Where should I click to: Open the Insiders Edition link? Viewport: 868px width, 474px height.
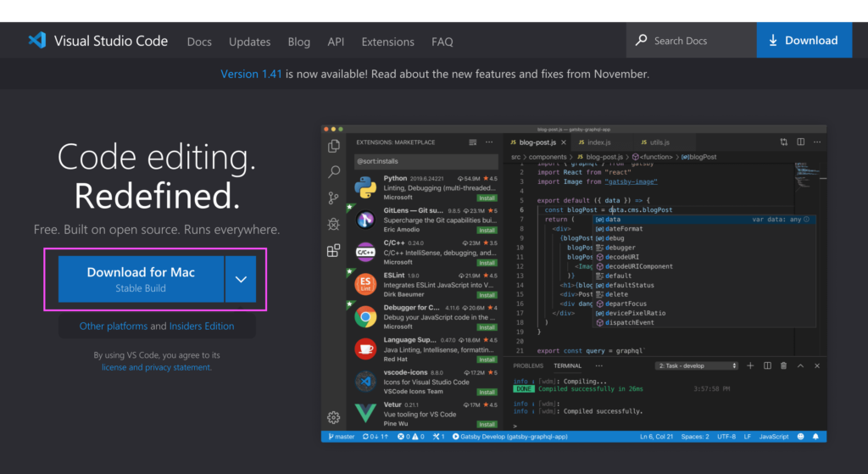tap(202, 326)
